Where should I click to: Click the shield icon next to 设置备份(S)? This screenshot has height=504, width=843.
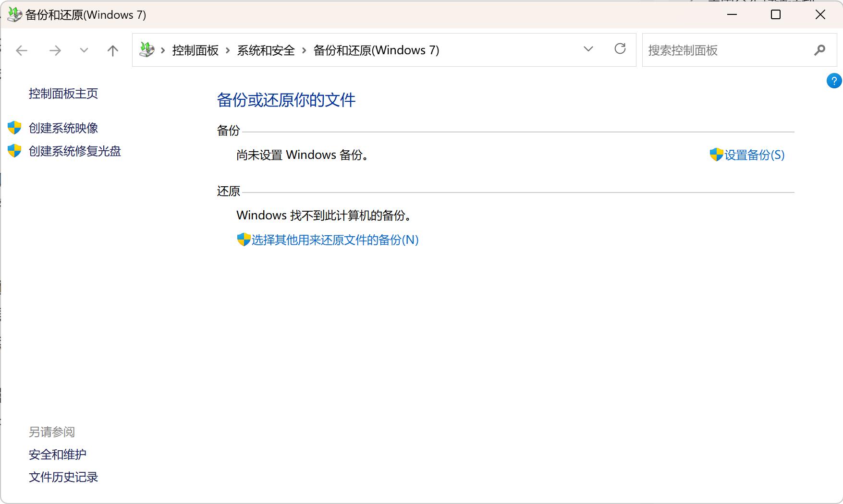[715, 155]
